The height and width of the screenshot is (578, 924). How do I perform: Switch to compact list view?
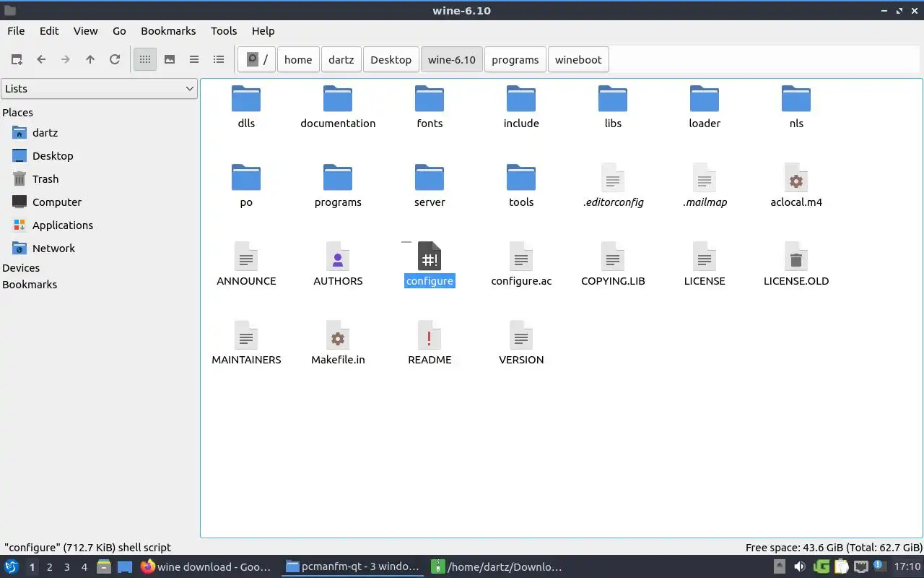click(194, 60)
